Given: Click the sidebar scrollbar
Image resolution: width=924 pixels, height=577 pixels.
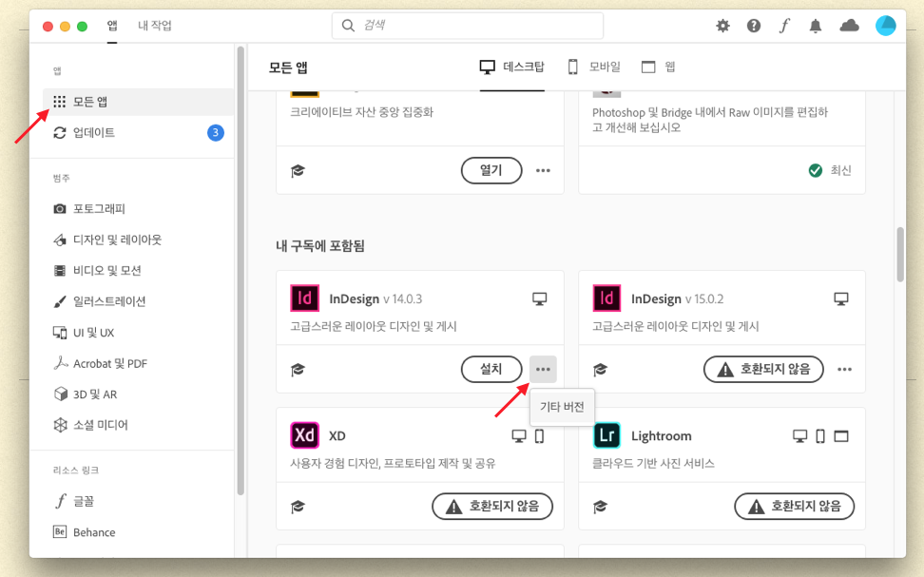Looking at the screenshot, I should click(241, 271).
